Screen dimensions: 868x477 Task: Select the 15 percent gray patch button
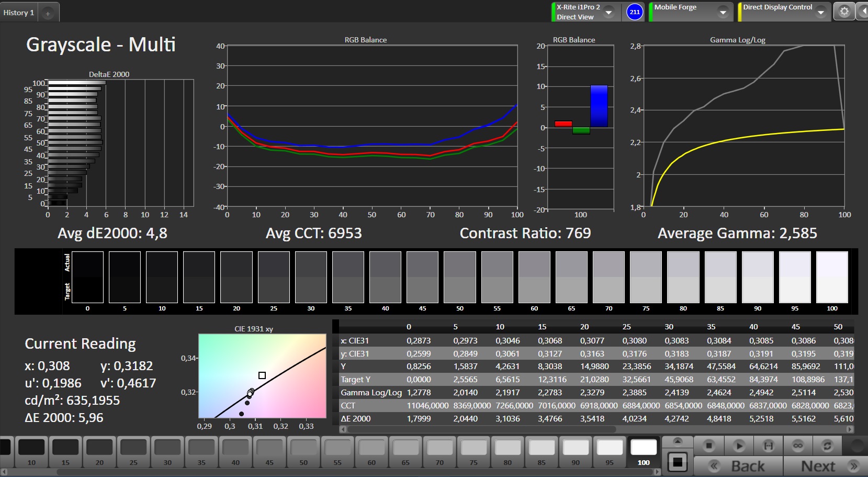pos(65,452)
